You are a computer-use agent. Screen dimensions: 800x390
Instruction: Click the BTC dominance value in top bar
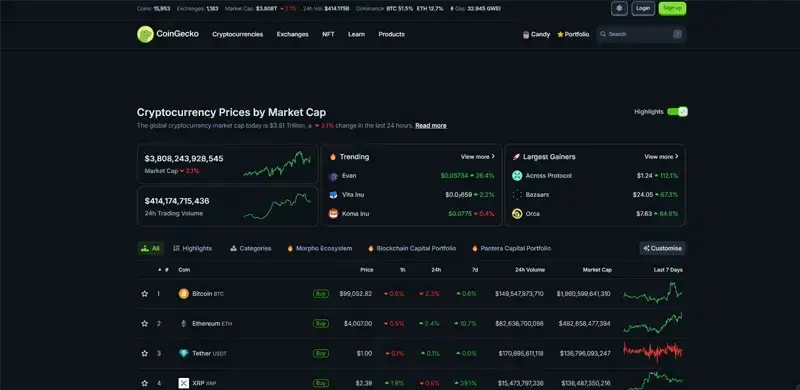(x=399, y=9)
